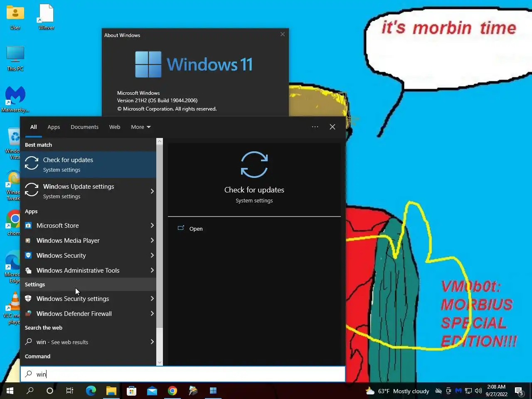Click the results scrollbar up arrow
This screenshot has height=399, width=532.
(160, 141)
